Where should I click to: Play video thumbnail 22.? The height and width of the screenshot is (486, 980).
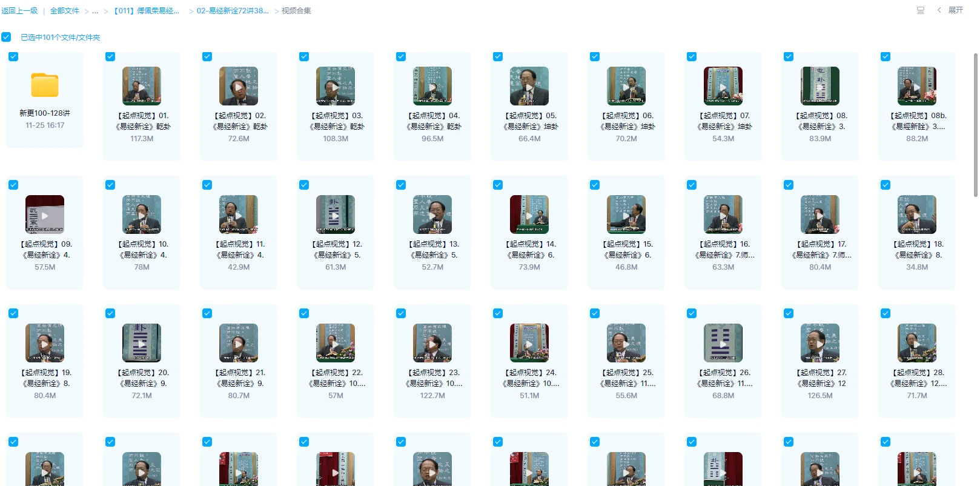tap(336, 343)
